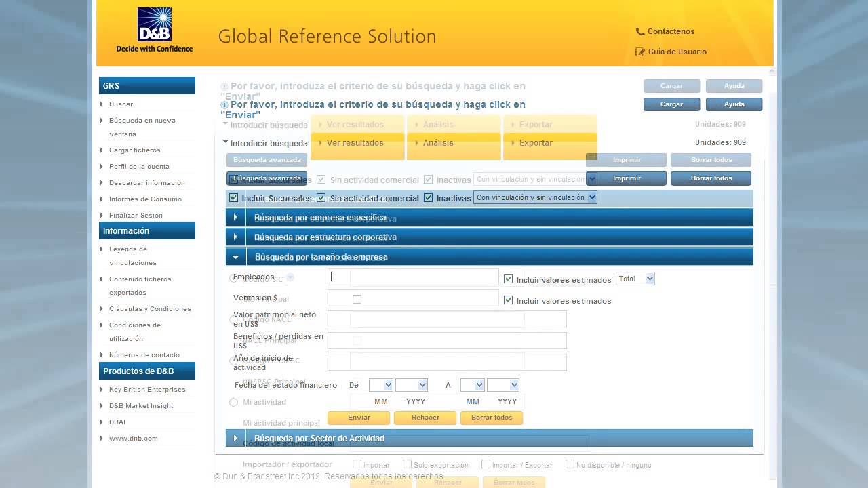Expand Búsqueda por empresa específica section
This screenshot has height=488, width=868.
(235, 218)
